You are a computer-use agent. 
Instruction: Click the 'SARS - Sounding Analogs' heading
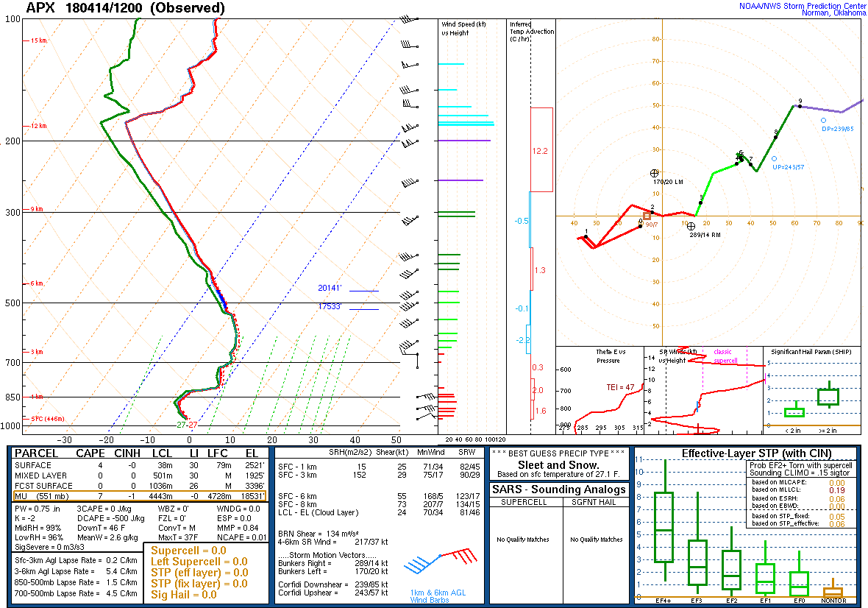pyautogui.click(x=558, y=489)
